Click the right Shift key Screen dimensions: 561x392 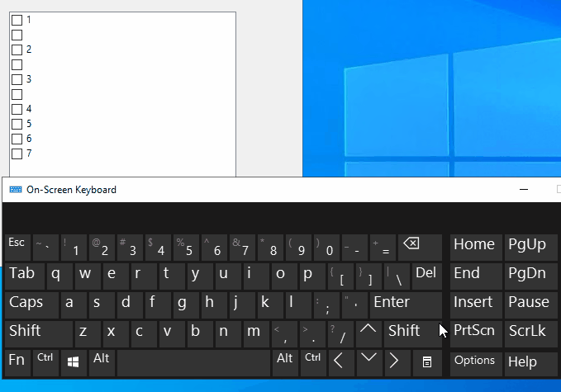(x=413, y=333)
